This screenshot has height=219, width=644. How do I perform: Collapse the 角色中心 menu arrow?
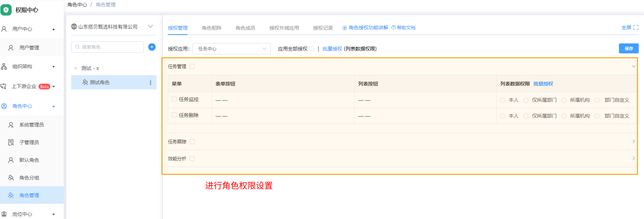(54, 106)
